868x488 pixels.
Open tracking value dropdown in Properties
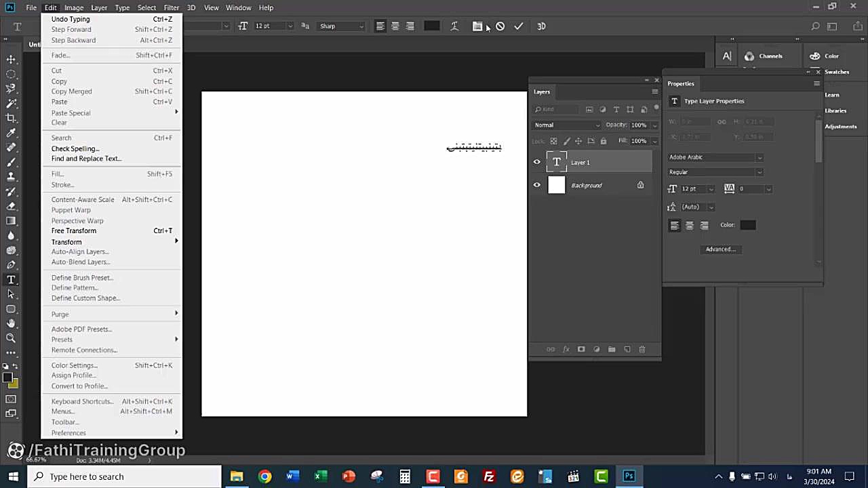click(768, 189)
